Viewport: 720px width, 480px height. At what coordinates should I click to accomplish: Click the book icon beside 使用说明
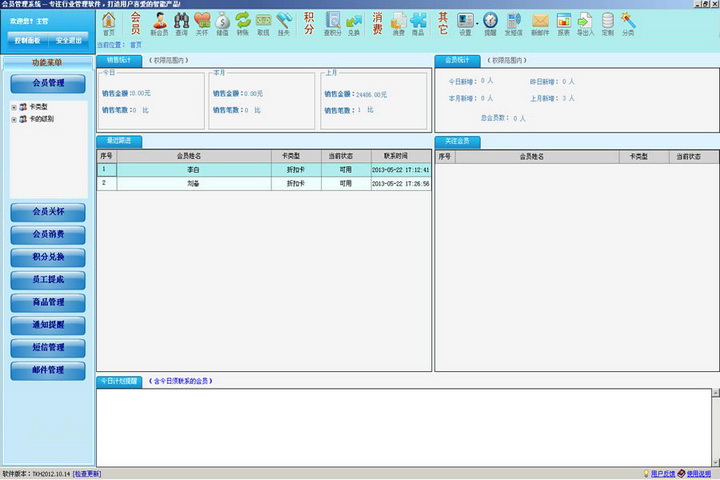click(681, 474)
